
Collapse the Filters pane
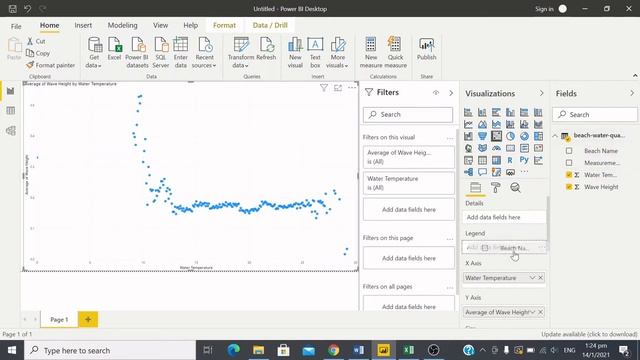point(451,93)
